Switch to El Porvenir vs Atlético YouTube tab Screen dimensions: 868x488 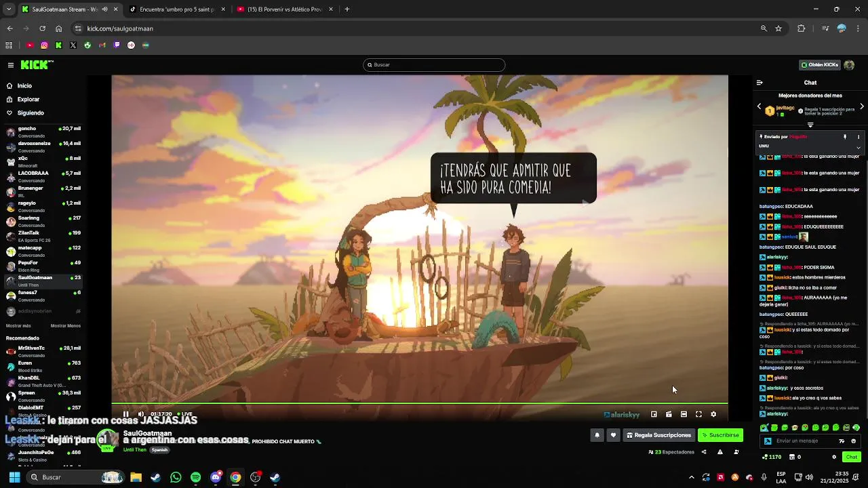tap(284, 9)
